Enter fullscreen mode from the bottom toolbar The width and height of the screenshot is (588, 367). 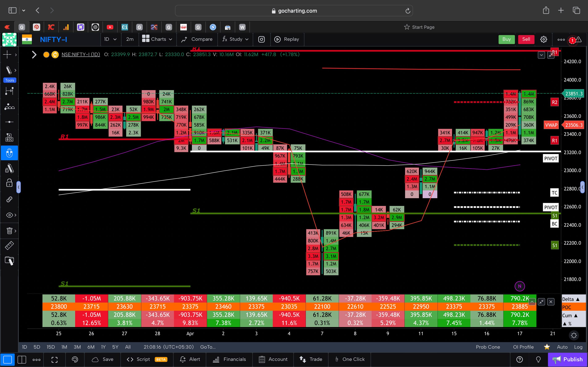54,360
